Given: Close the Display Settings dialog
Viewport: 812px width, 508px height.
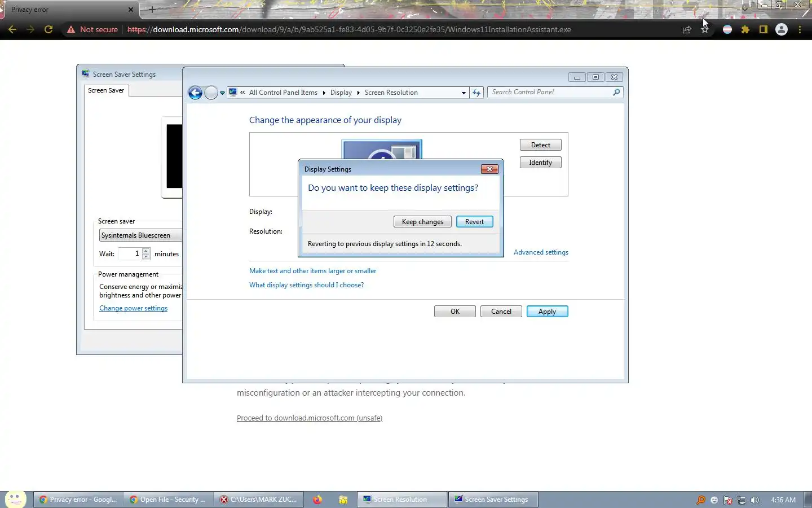Looking at the screenshot, I should coord(489,169).
